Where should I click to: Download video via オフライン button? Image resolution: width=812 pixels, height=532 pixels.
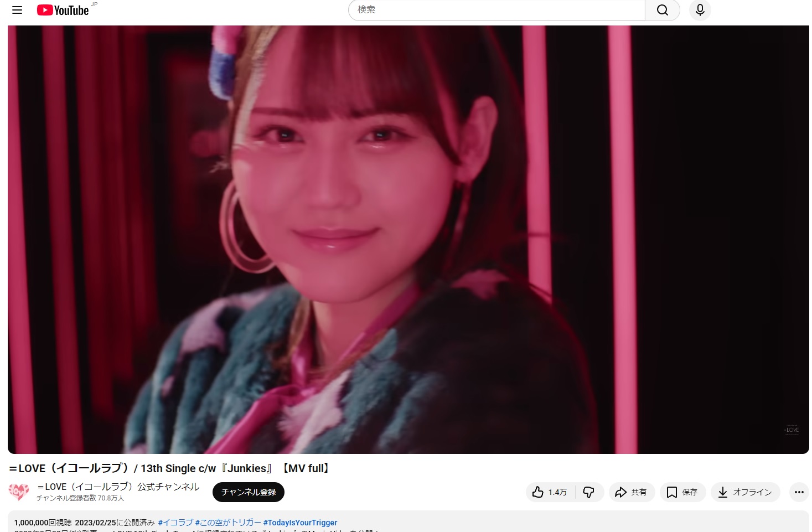click(x=745, y=492)
